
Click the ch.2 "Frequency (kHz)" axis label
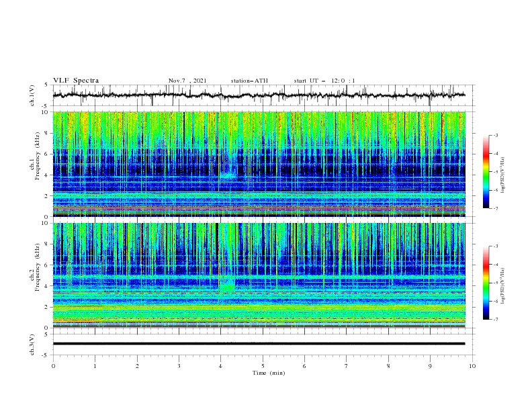coord(38,267)
